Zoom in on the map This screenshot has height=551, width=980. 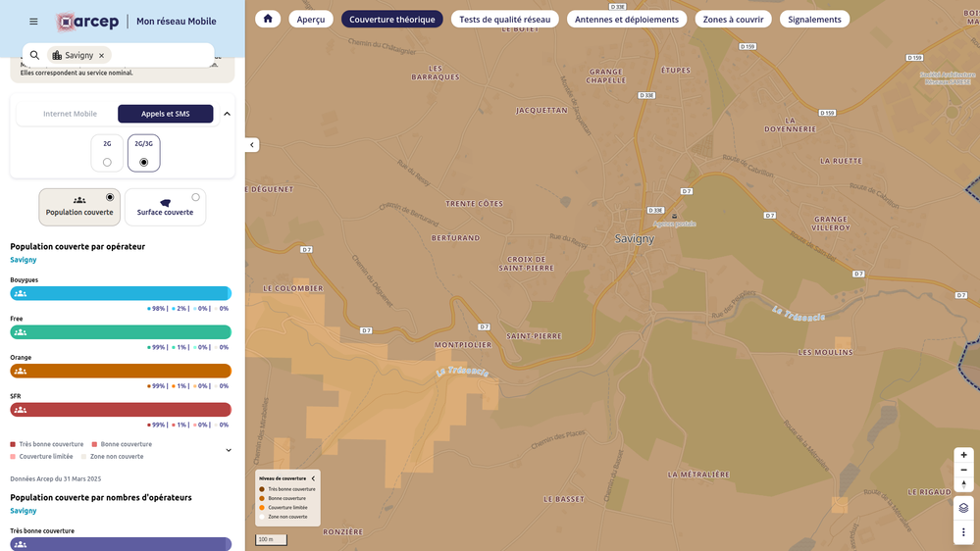(963, 455)
